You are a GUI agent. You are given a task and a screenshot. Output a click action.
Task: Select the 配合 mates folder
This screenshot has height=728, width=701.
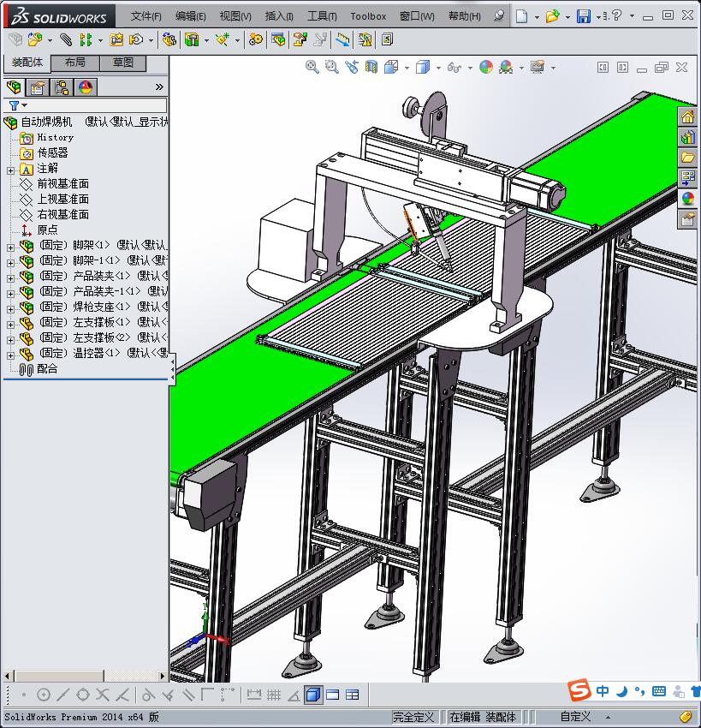point(47,368)
